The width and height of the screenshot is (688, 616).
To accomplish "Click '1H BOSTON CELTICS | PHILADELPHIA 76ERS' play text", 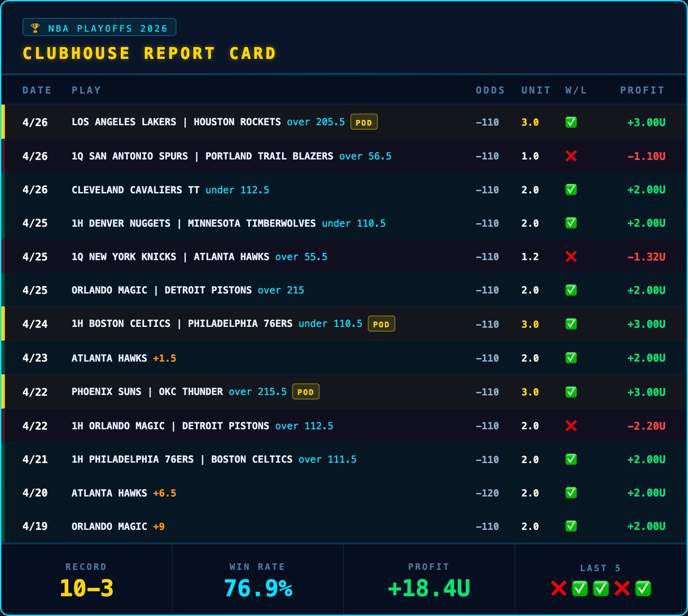I will [182, 324].
